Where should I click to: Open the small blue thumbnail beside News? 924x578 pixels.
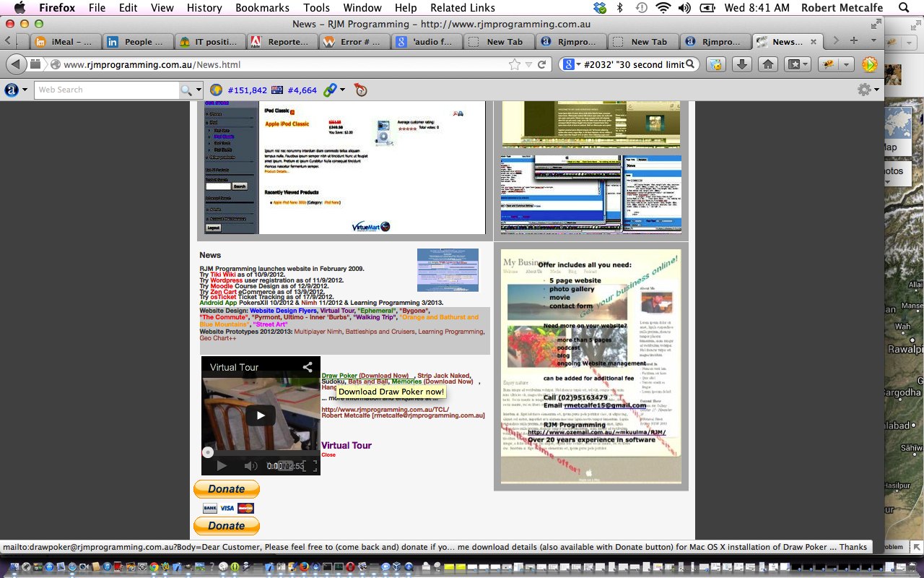click(448, 269)
